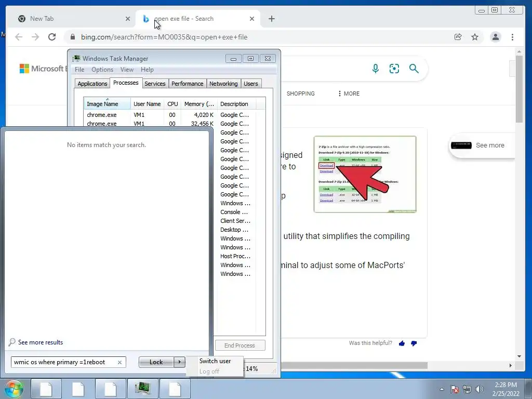Open Bing MORE filter dropdown
532x399 pixels.
[x=349, y=94]
